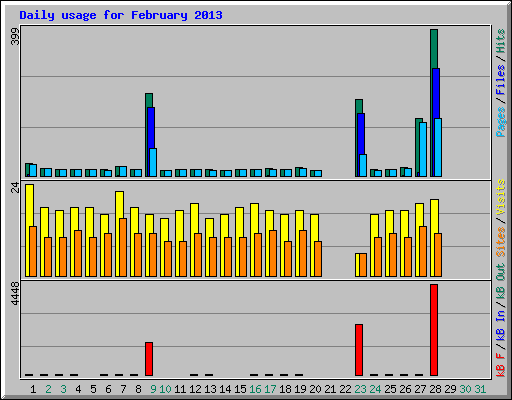
Task: Click the day 5 axis label
Action: point(93,389)
